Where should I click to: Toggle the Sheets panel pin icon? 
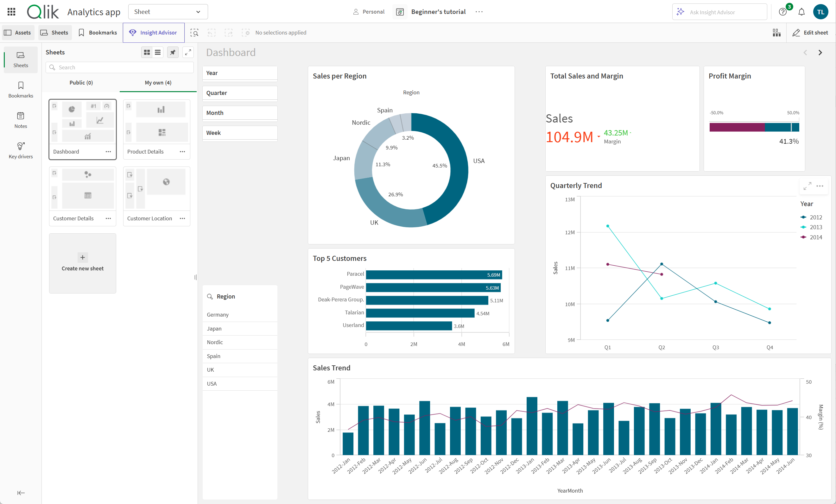(x=173, y=53)
